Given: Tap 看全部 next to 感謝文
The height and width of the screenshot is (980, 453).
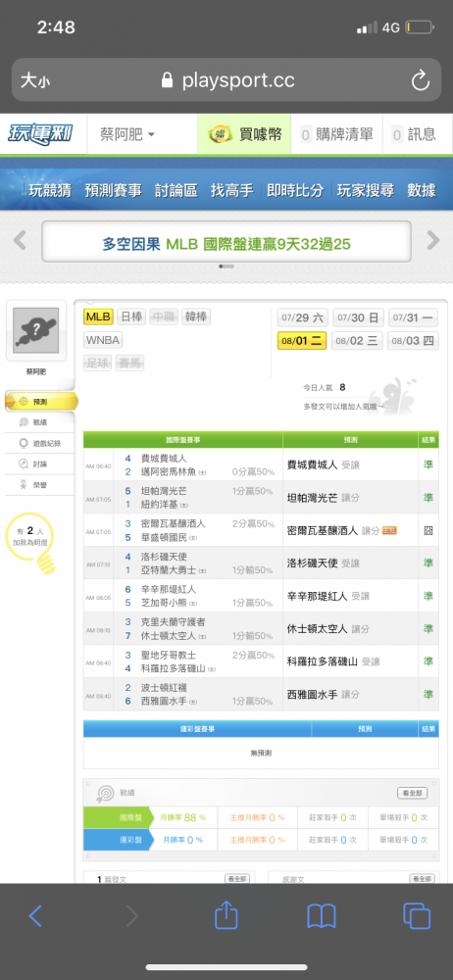Looking at the screenshot, I should (422, 879).
